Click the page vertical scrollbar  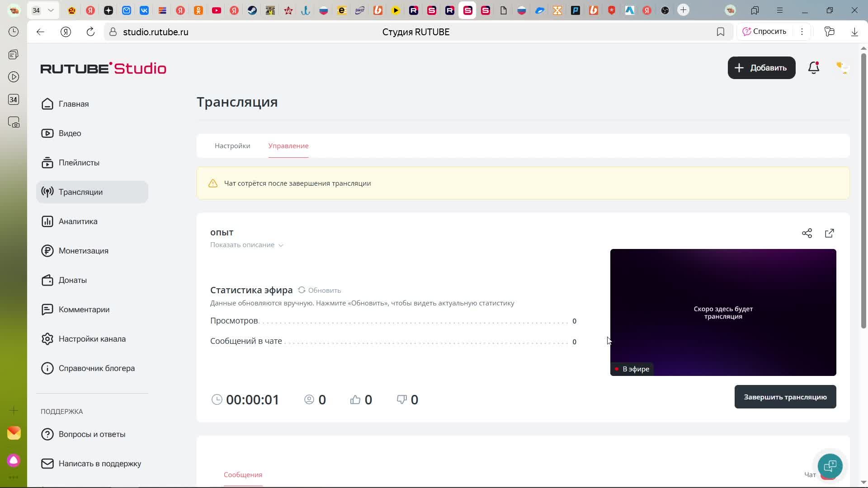[x=863, y=190]
